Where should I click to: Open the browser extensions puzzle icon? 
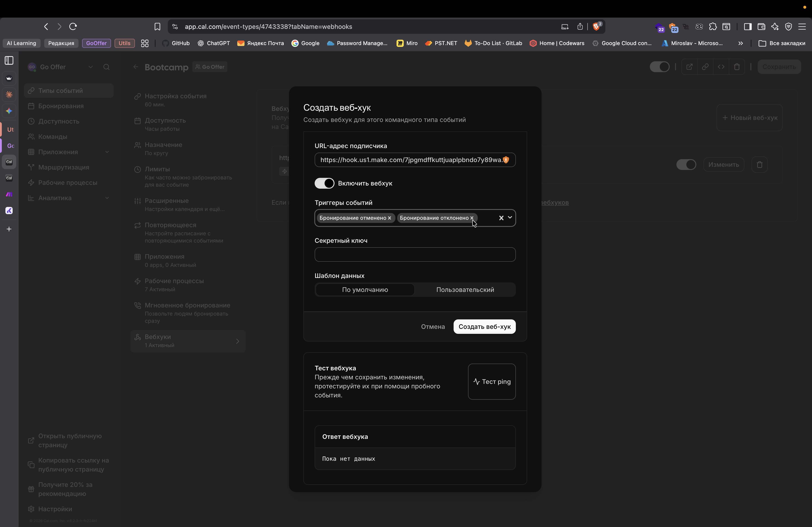(x=713, y=27)
